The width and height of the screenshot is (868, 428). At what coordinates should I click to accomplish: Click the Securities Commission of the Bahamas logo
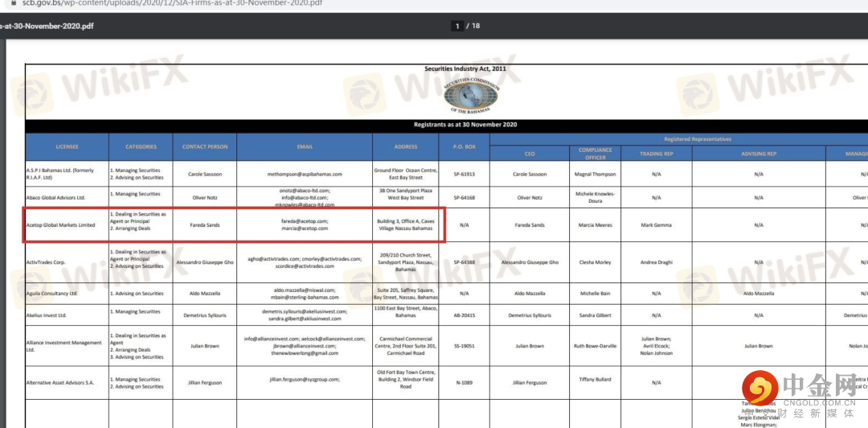pyautogui.click(x=471, y=95)
